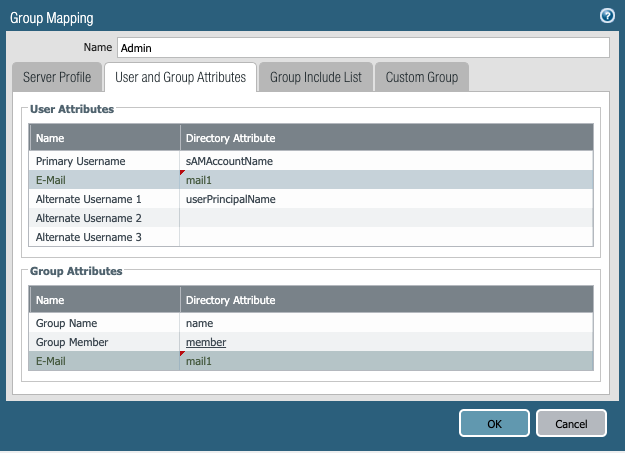The image size is (625, 453).
Task: Click Group Attributes Name column header
Action: (104, 299)
